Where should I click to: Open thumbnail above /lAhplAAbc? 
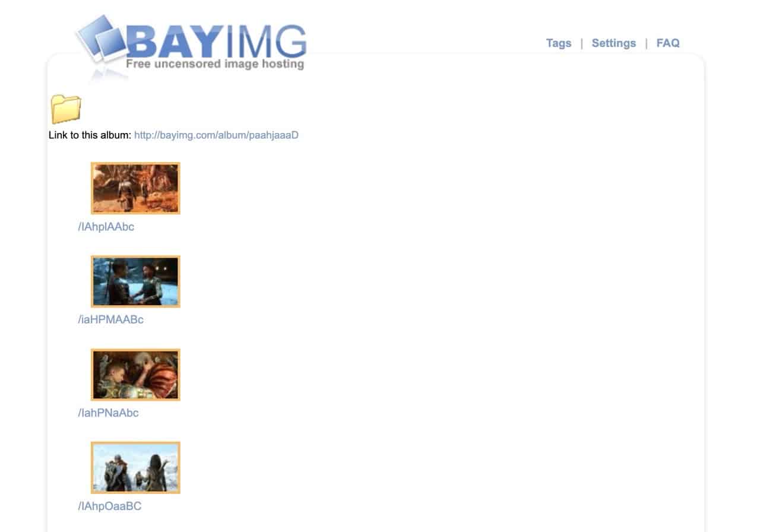click(135, 188)
